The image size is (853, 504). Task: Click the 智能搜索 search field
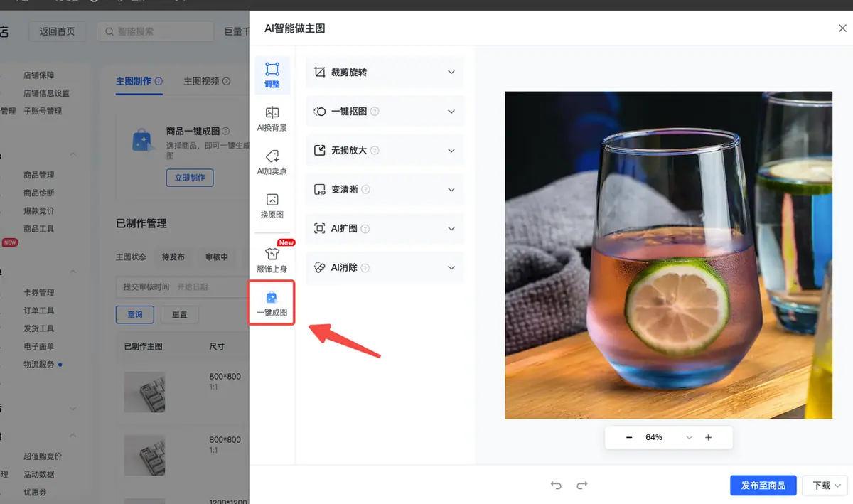(x=156, y=31)
